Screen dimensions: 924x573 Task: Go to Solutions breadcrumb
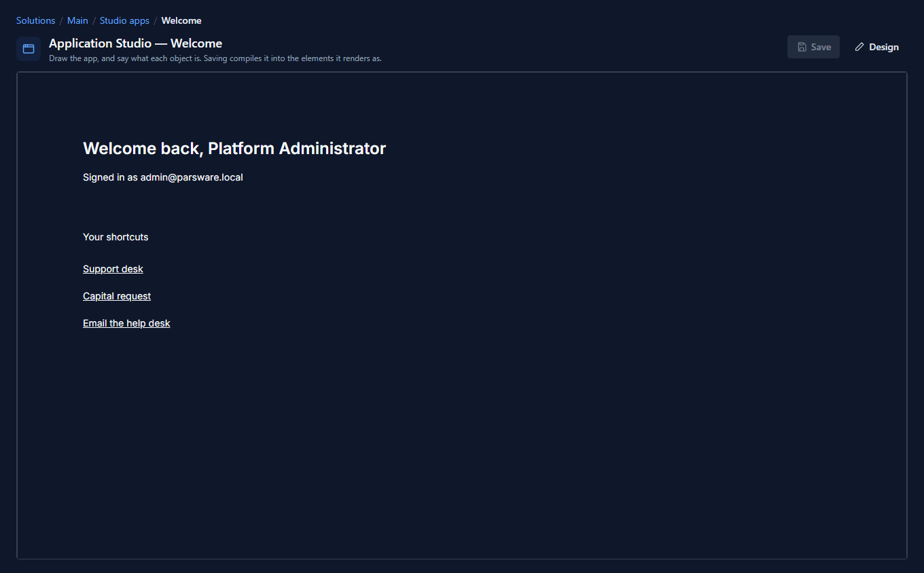[x=35, y=20]
